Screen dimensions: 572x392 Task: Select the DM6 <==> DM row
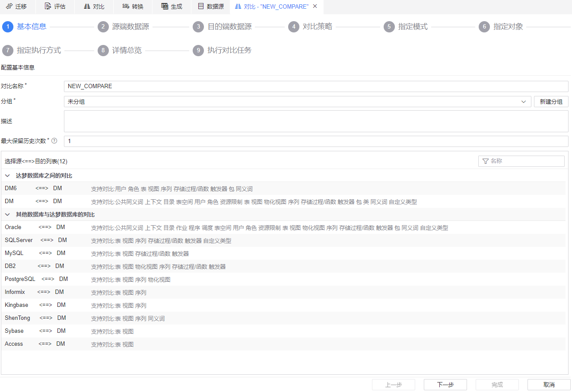point(283,188)
